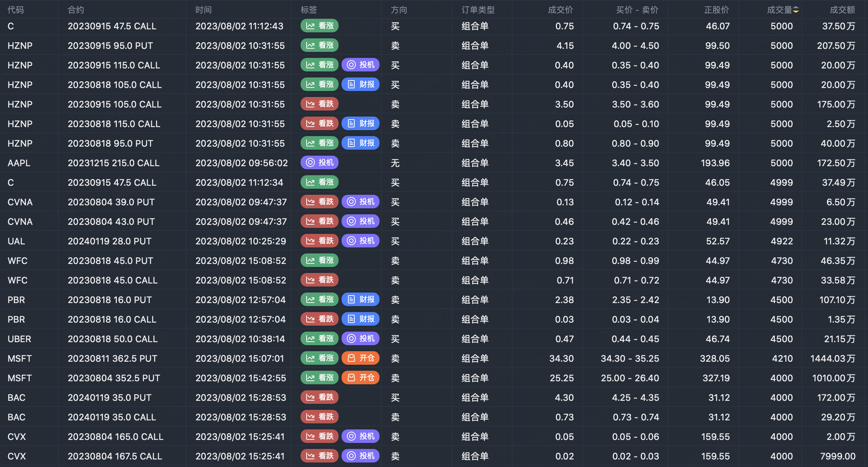
Task: Click 财报 tag on HZNP 20230818 95.0 PUT row
Action: point(360,143)
